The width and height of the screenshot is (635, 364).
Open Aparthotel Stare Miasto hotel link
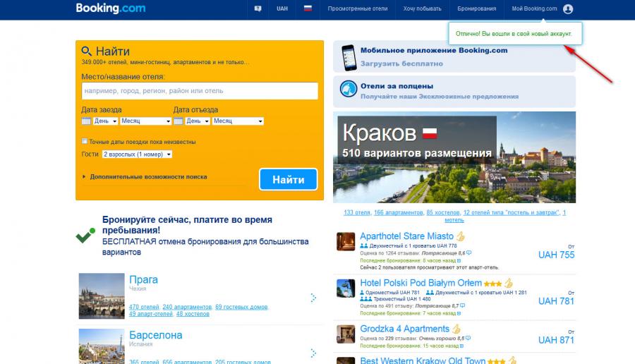[x=406, y=236]
